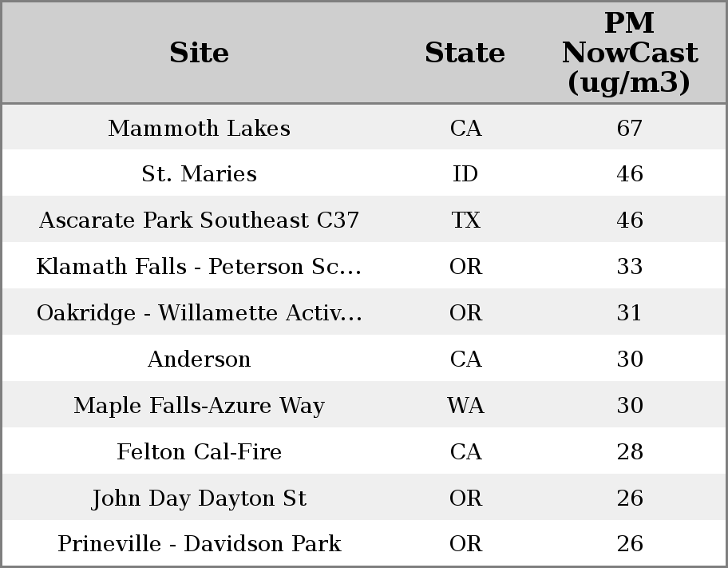This screenshot has width=728, height=568.
Task: Click the PM NowCast column header
Action: (629, 53)
